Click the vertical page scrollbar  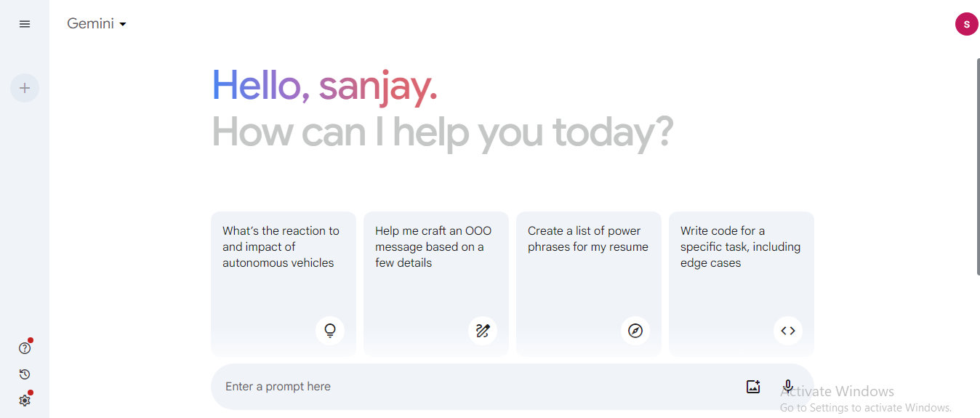click(x=977, y=166)
